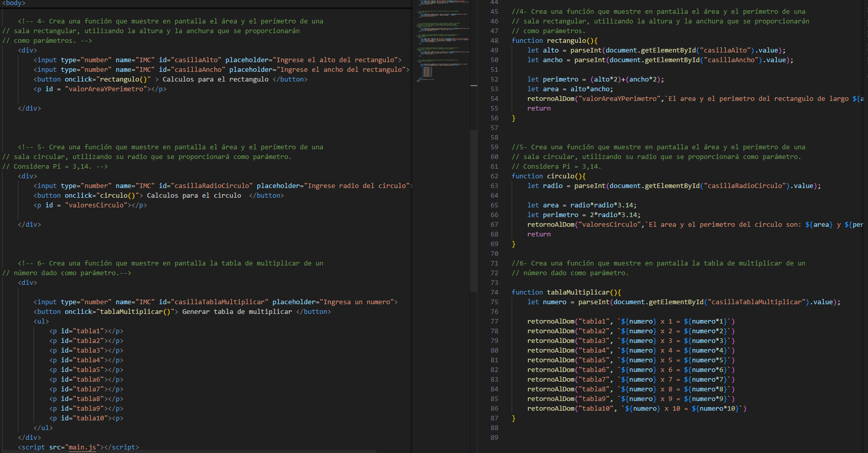Click 'Calculos para el circulo' button text in HTML
Image resolution: width=868 pixels, height=453 pixels.
pos(194,196)
